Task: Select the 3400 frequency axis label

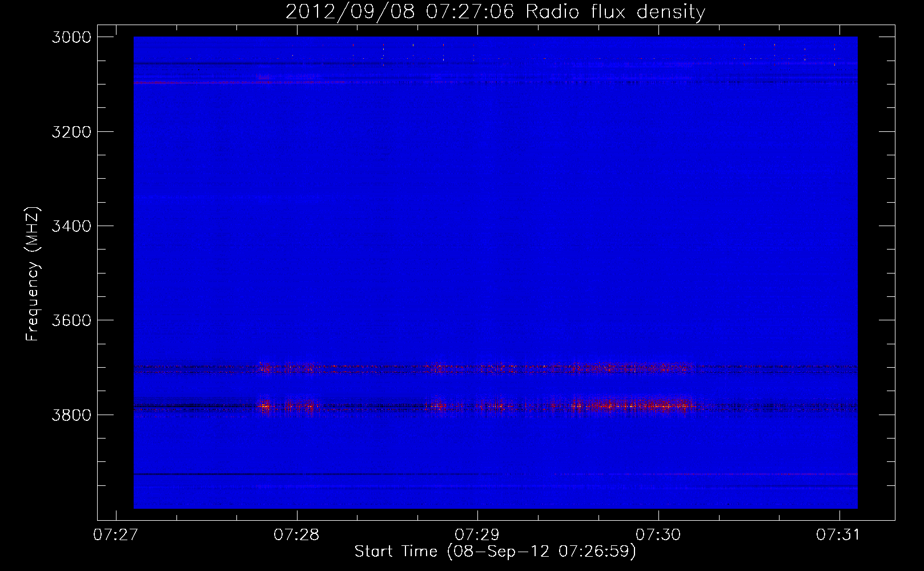Action: pos(71,226)
